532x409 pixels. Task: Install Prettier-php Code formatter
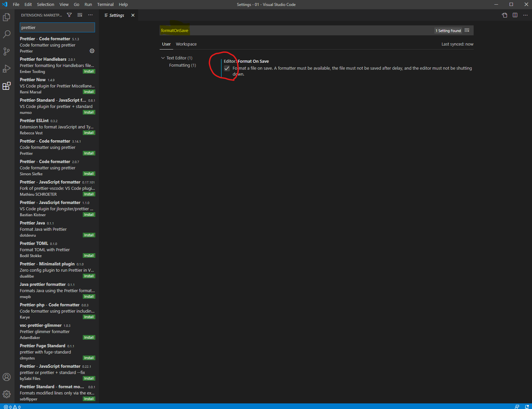[89, 317]
